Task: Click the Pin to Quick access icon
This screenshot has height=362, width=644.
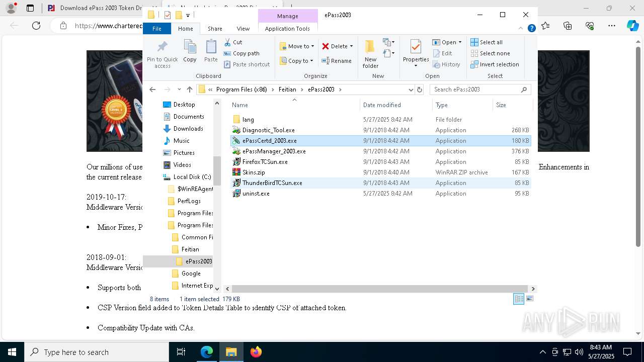Action: tap(162, 54)
